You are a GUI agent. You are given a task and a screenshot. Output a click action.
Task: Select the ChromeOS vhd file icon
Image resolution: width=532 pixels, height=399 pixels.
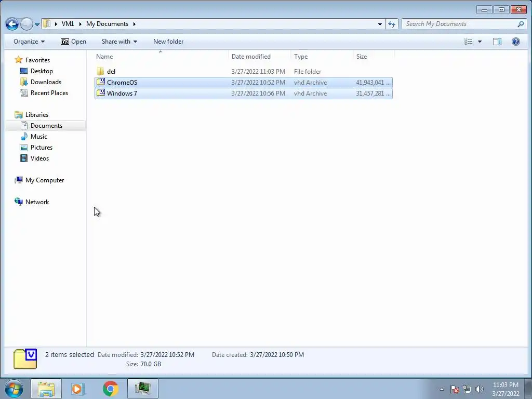click(x=100, y=82)
